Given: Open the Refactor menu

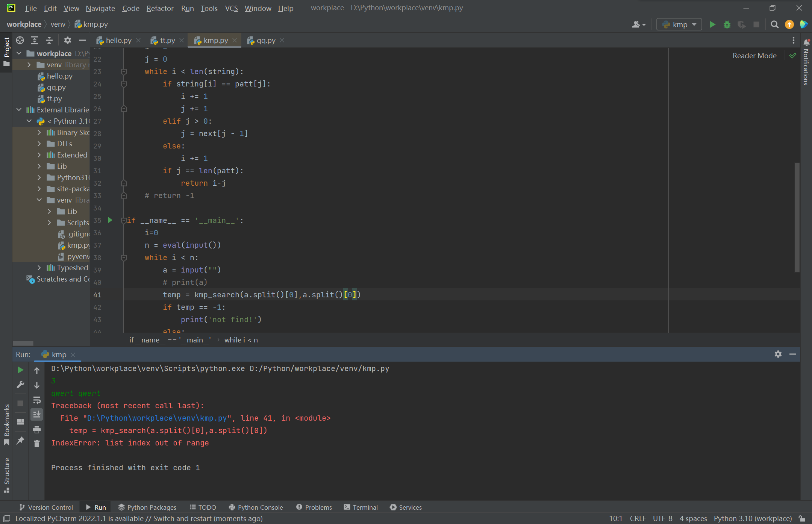Looking at the screenshot, I should 160,8.
